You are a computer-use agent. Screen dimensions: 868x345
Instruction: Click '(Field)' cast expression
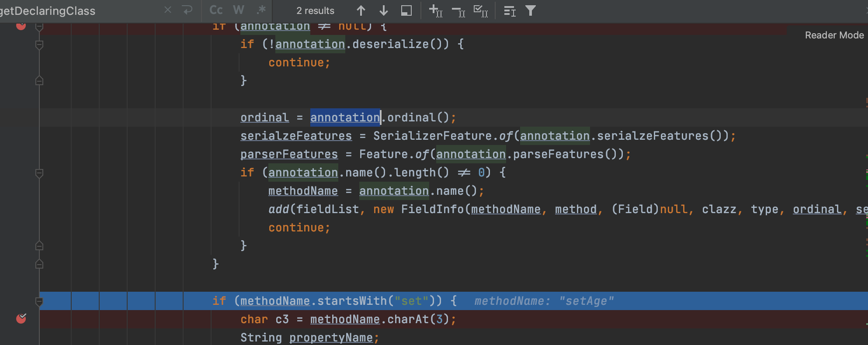point(635,209)
